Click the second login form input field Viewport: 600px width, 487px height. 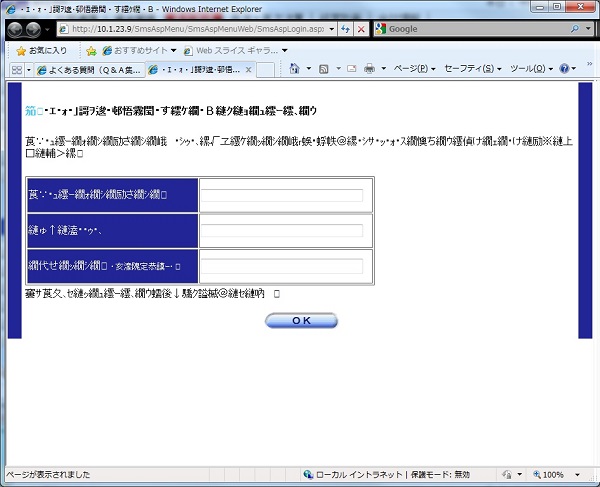coord(282,231)
